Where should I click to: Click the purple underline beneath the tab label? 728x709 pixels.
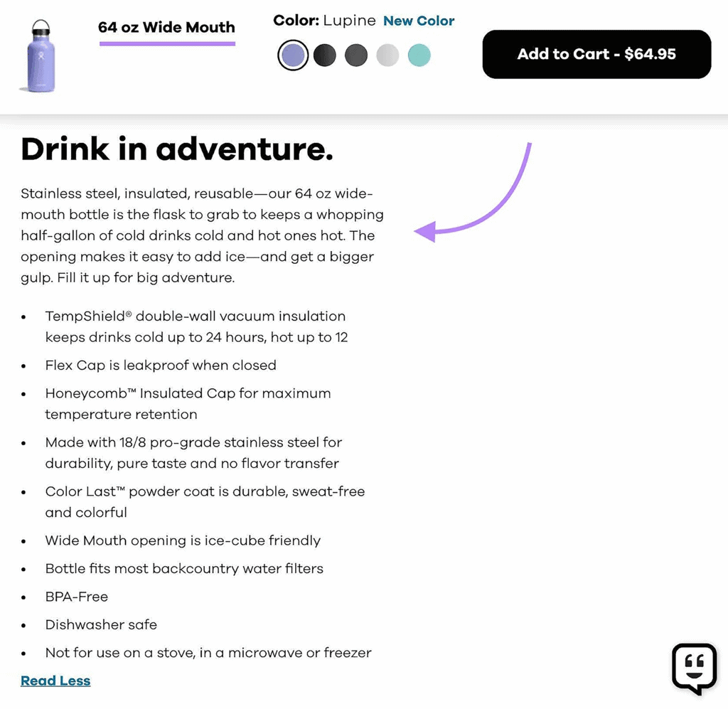(166, 44)
